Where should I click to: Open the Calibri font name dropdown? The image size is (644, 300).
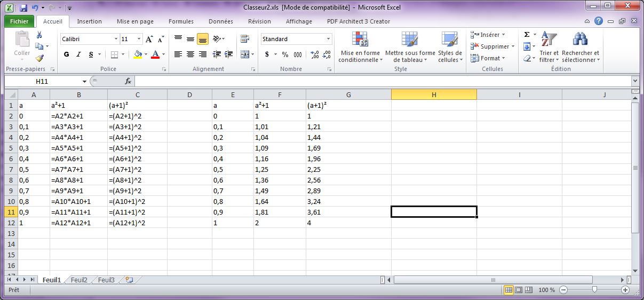(x=116, y=39)
